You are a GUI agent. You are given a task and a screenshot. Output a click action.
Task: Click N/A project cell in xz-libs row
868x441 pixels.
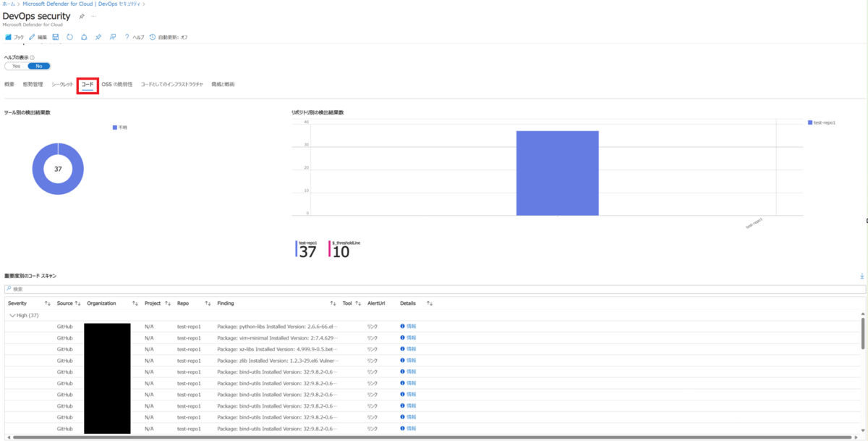point(150,349)
